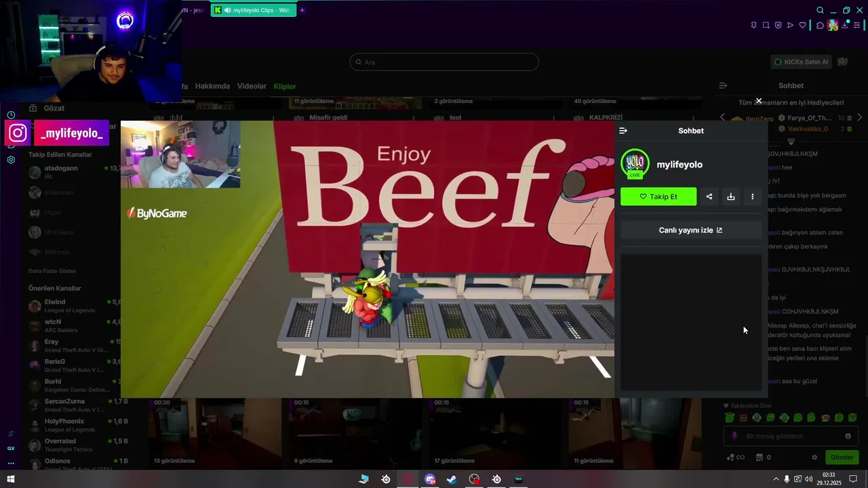Close the clip popup with the X
Image resolution: width=868 pixels, height=488 pixels.
[x=759, y=101]
